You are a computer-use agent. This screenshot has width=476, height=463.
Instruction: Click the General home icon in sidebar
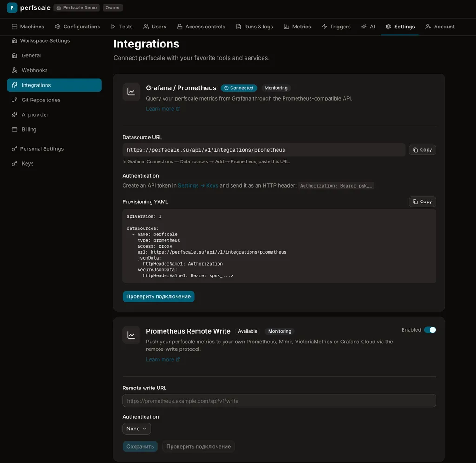click(14, 55)
